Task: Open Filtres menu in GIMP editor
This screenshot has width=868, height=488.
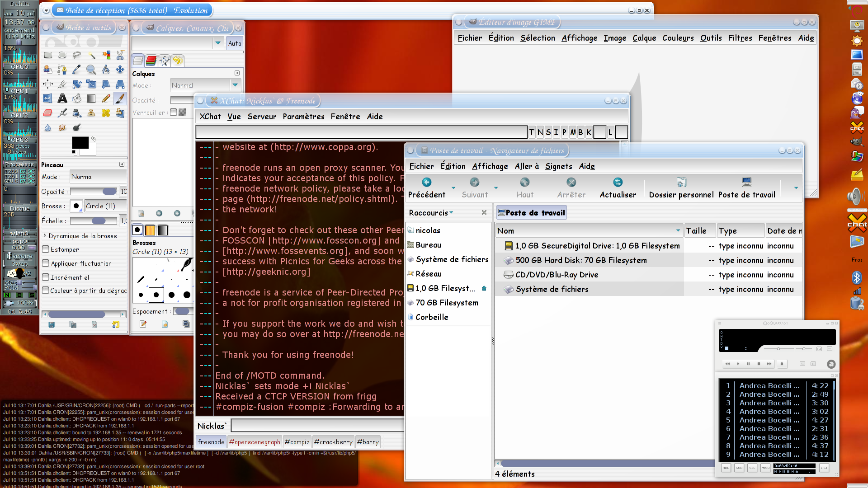Action: pyautogui.click(x=740, y=38)
